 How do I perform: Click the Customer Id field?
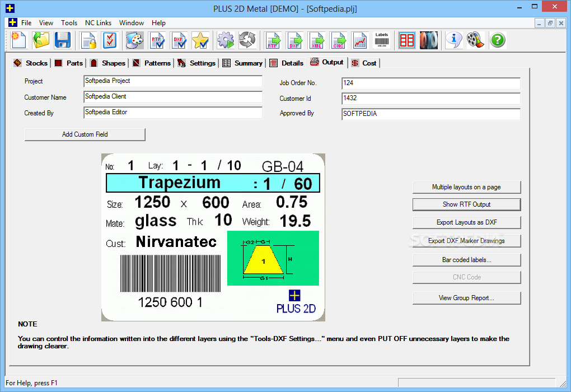tap(431, 99)
